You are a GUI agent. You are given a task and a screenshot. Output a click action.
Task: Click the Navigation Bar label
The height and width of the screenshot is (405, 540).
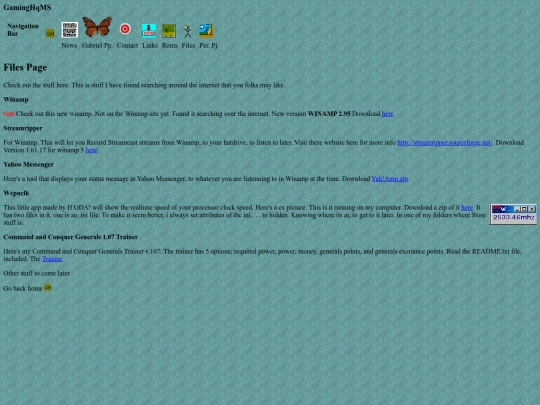click(x=23, y=30)
